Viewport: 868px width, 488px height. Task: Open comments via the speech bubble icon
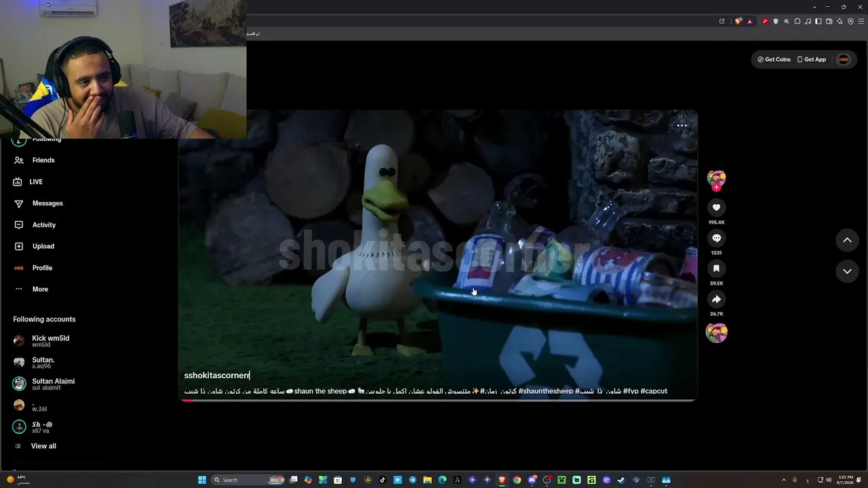pyautogui.click(x=716, y=238)
